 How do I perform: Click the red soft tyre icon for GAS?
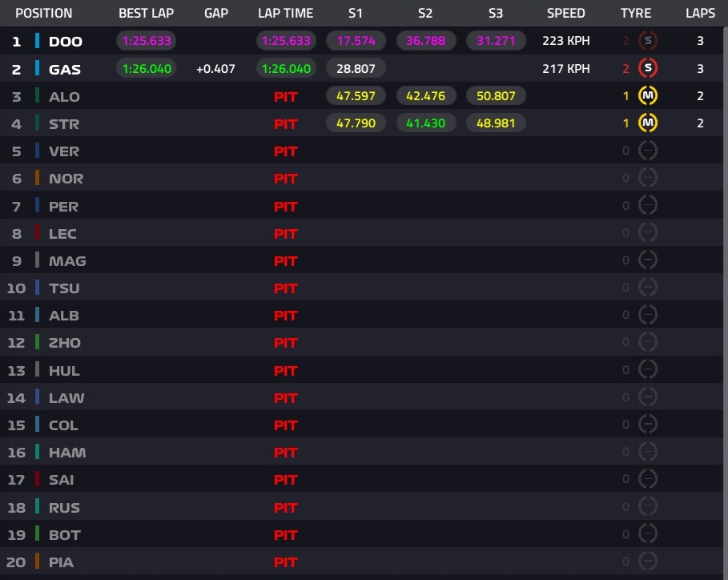(648, 68)
